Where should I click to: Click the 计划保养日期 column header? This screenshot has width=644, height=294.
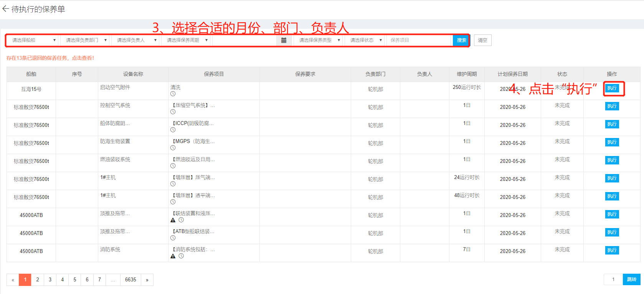coord(513,74)
